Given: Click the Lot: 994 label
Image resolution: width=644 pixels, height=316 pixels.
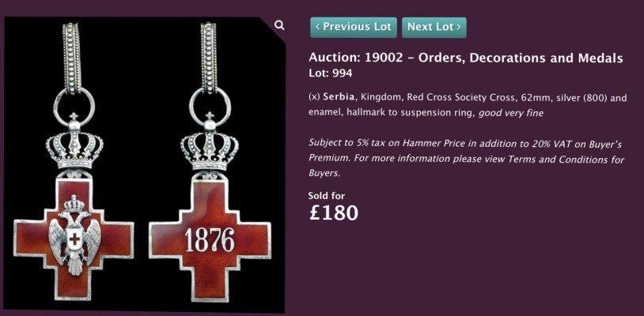Looking at the screenshot, I should (331, 73).
